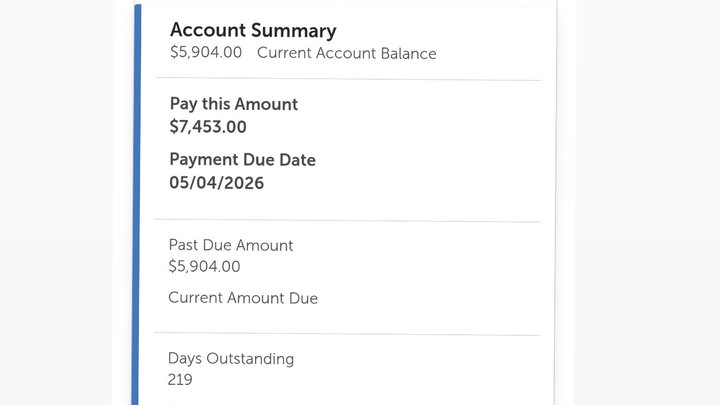The width and height of the screenshot is (720, 405).
Task: Select the $5,904.00 current account balance value
Action: (x=206, y=53)
